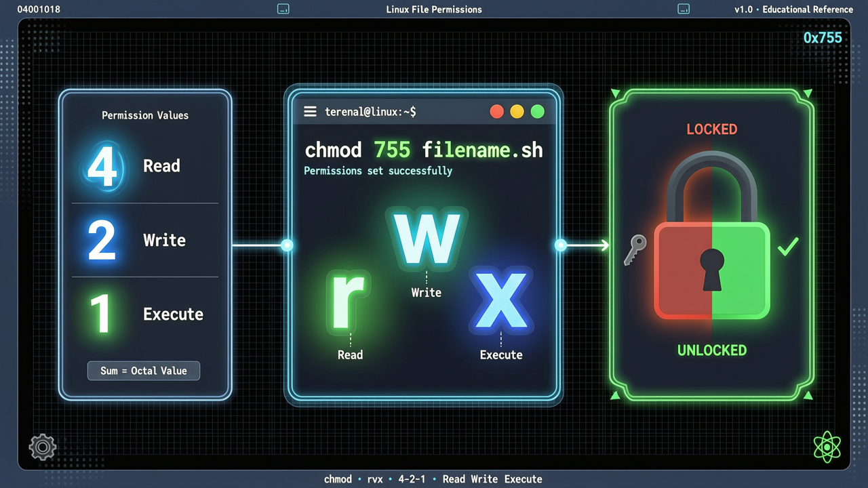Screen dimensions: 868x488
Task: Click the settings gear icon
Action: pyautogui.click(x=42, y=447)
